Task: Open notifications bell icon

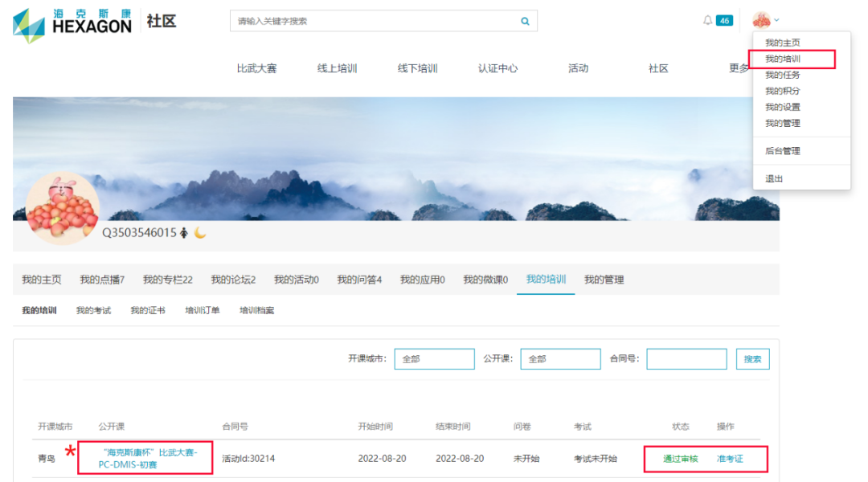Action: (707, 21)
